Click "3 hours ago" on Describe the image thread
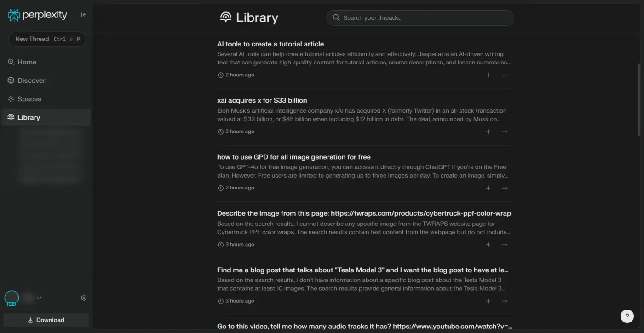Screen dimensions: 644x333 (x=240, y=244)
